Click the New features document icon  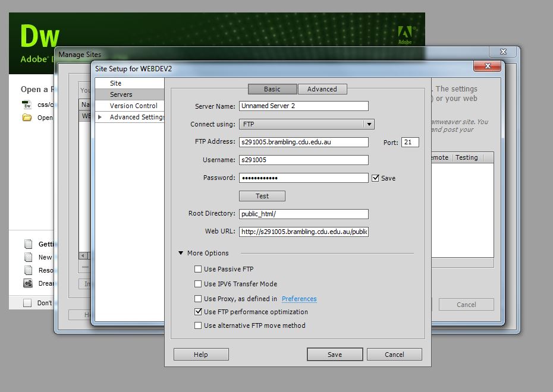pyautogui.click(x=28, y=257)
